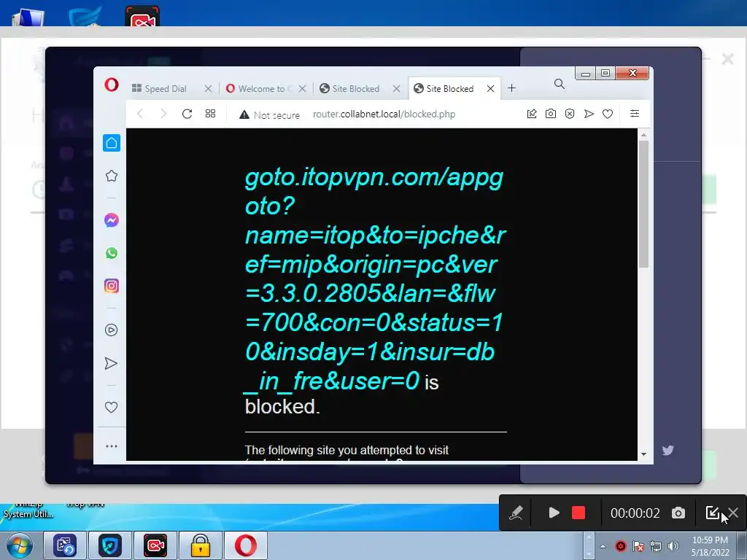Screen dimensions: 747x560
Task: Click the blocked goto.itopvpn.com URL text
Action: pyautogui.click(x=374, y=279)
